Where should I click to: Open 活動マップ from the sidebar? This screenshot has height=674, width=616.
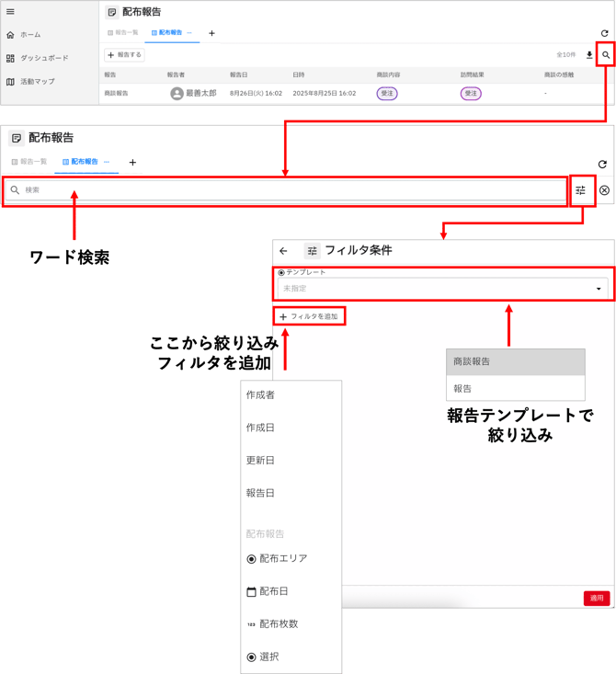click(37, 82)
